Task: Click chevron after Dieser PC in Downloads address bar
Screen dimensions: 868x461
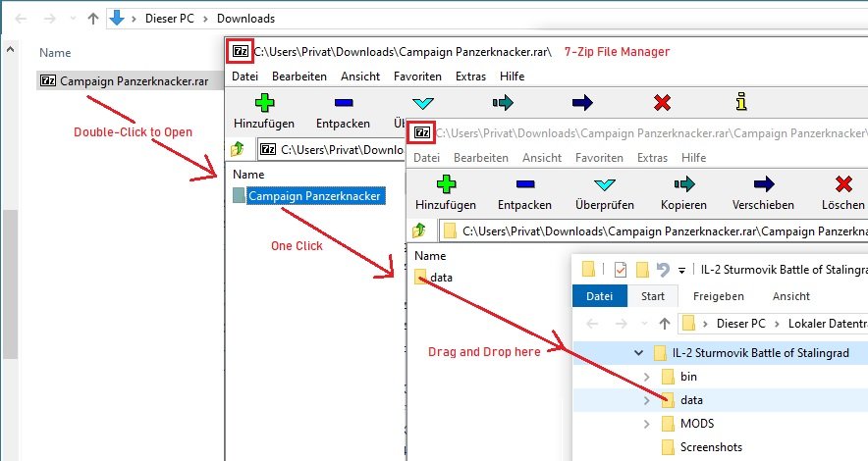Action: point(205,19)
